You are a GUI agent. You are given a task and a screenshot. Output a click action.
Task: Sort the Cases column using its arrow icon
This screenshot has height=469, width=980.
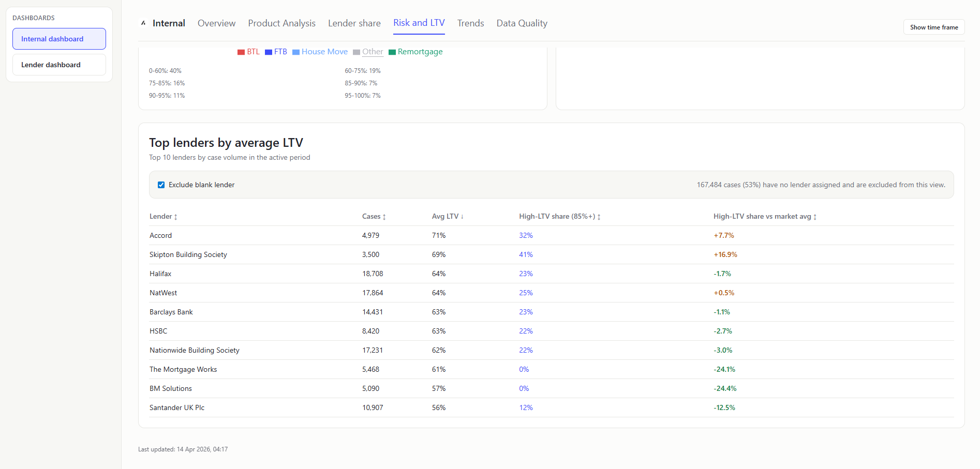coord(385,217)
